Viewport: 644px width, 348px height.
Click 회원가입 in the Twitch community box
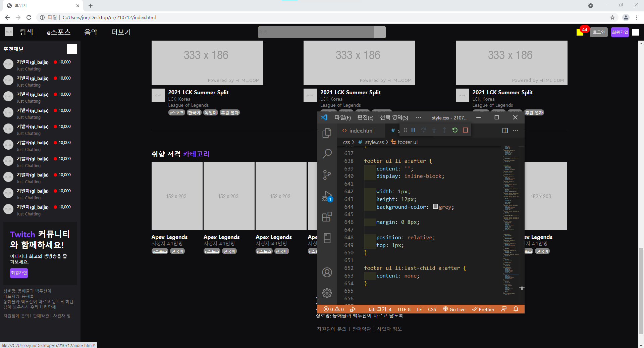point(19,273)
